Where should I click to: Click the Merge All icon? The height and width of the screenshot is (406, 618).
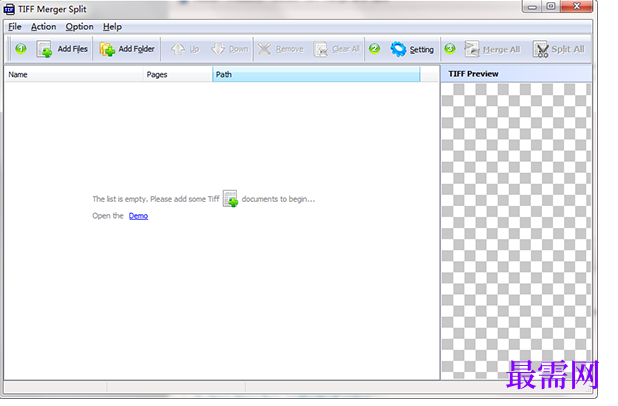point(471,49)
